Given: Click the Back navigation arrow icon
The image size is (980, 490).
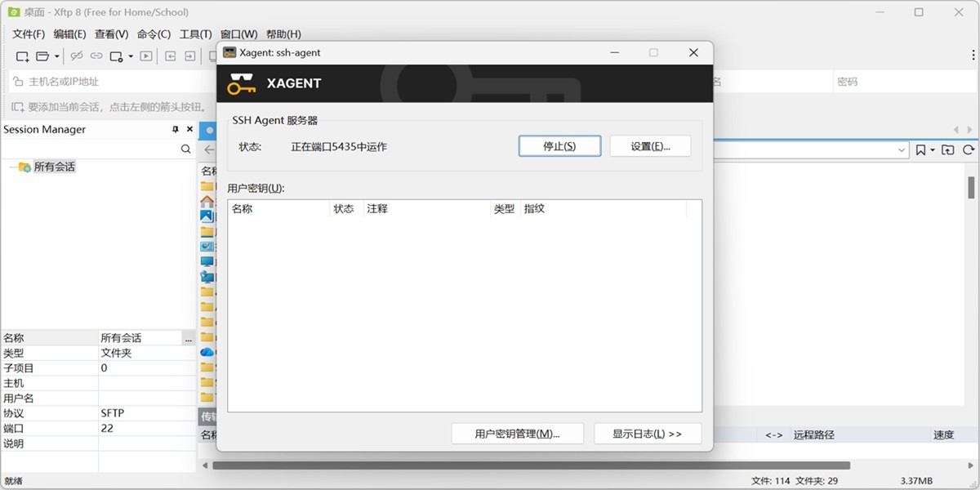Looking at the screenshot, I should pyautogui.click(x=170, y=56).
